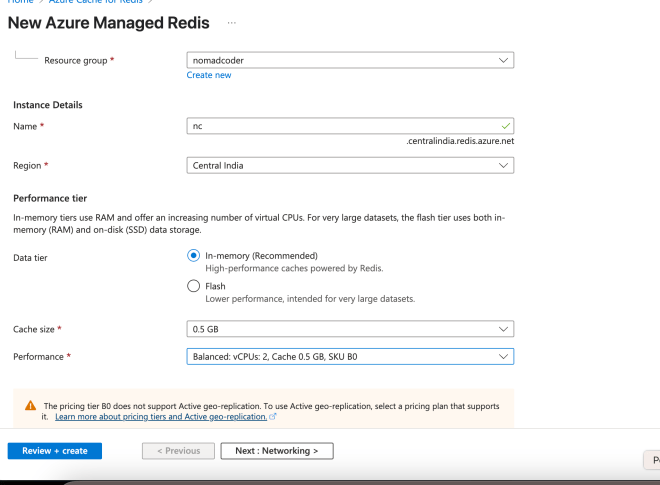Click the orange warning triangle icon
Image resolution: width=660 pixels, height=485 pixels.
(30, 405)
